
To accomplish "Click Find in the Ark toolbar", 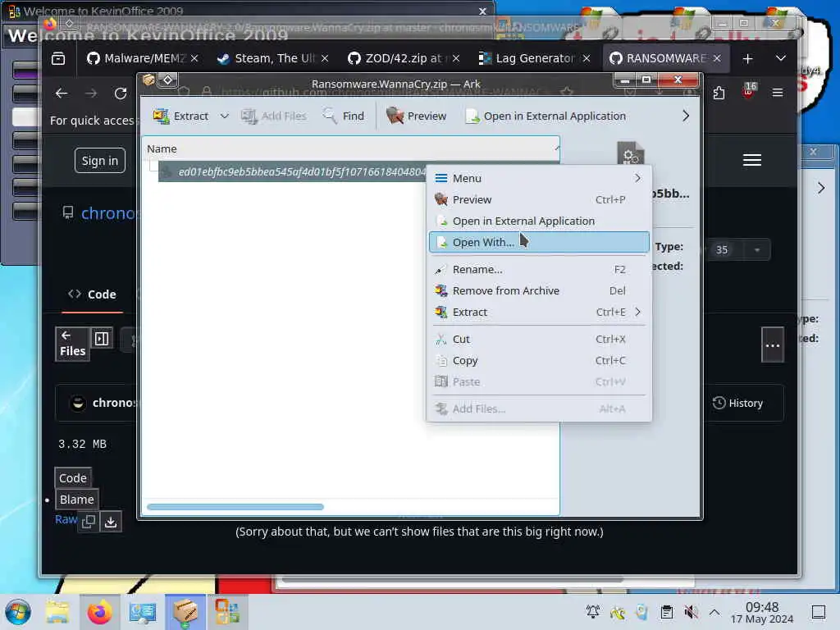I will [x=344, y=116].
